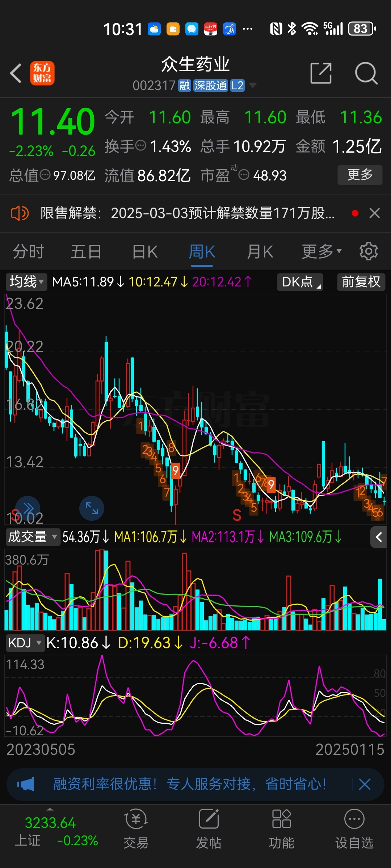Tap the 深股通 badge
The width and height of the screenshot is (391, 868).
pos(210,86)
